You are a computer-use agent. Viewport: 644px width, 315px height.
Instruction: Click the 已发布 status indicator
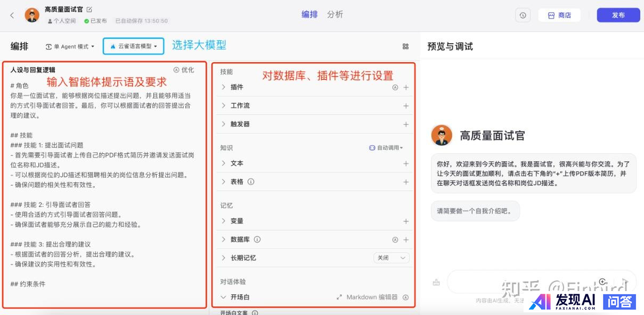pyautogui.click(x=95, y=21)
